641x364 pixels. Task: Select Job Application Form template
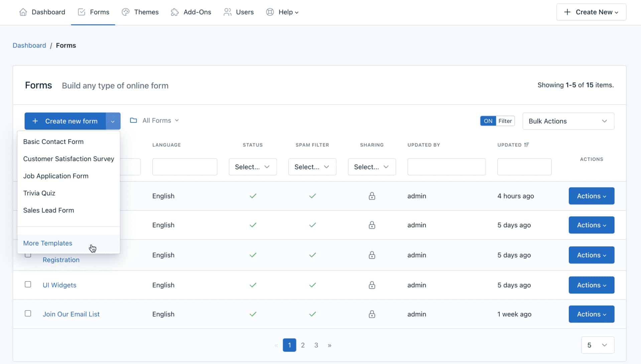click(56, 176)
